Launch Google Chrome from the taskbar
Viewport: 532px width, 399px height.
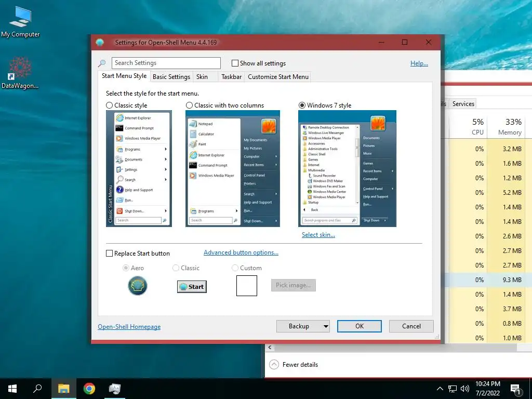click(x=89, y=389)
